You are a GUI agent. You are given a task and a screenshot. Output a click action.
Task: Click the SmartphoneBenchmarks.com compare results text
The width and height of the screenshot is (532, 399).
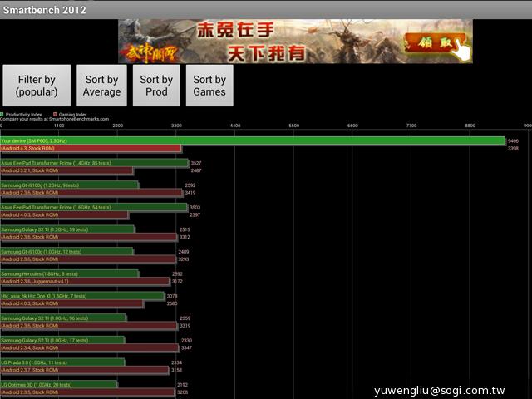tap(55, 119)
